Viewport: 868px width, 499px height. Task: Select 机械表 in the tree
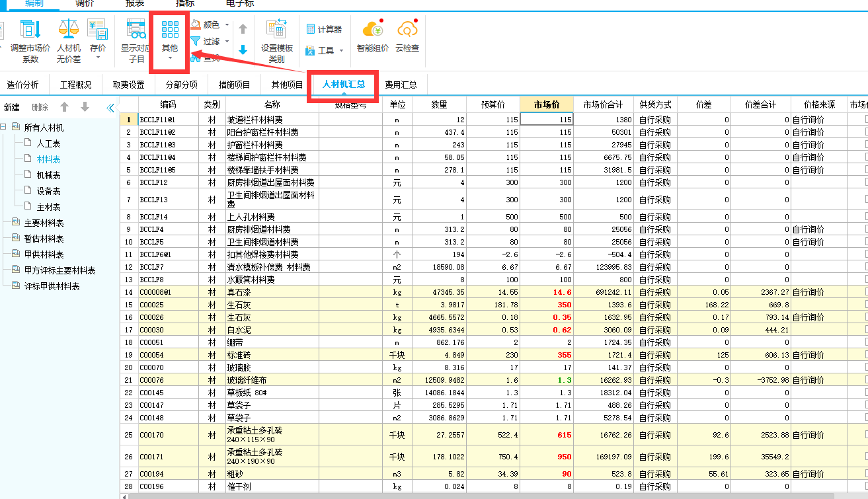[x=49, y=175]
